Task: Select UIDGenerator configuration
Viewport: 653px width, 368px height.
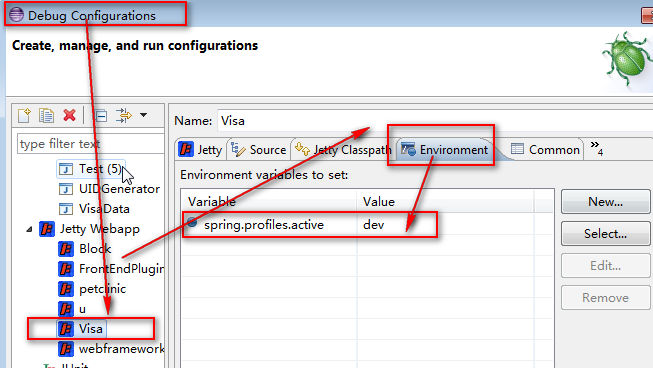Action: tap(120, 189)
